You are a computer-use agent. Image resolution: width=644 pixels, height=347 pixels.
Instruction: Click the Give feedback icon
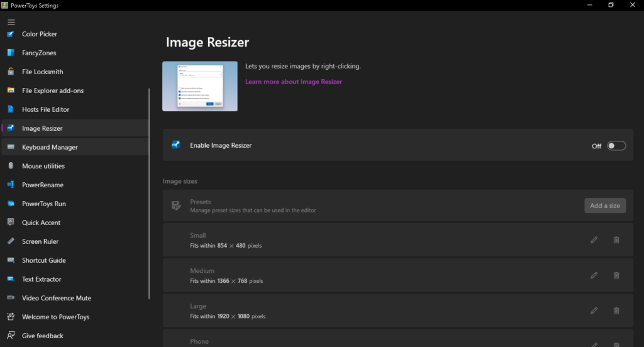click(x=11, y=336)
